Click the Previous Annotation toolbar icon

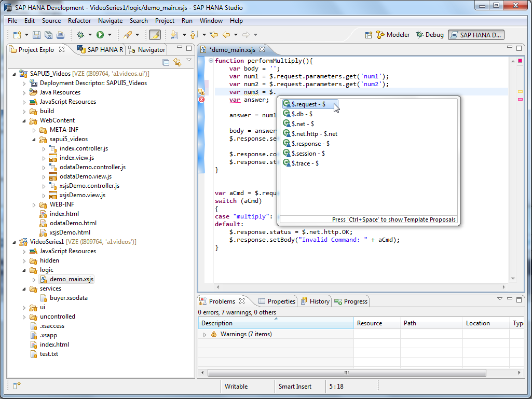click(x=194, y=35)
